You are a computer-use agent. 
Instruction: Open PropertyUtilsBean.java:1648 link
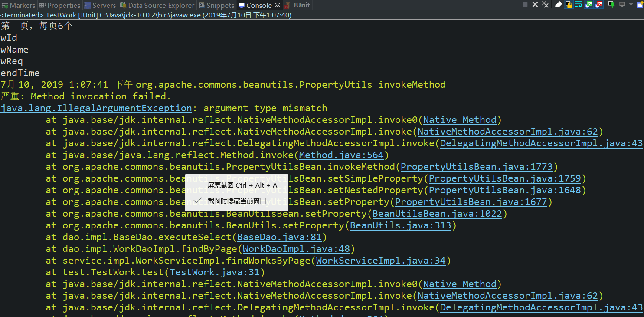(505, 190)
